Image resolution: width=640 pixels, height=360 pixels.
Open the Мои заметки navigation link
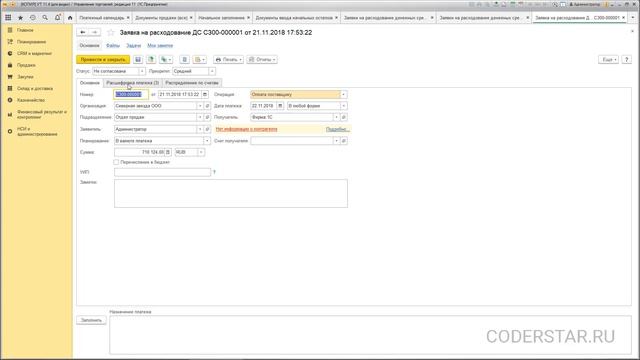[160, 46]
